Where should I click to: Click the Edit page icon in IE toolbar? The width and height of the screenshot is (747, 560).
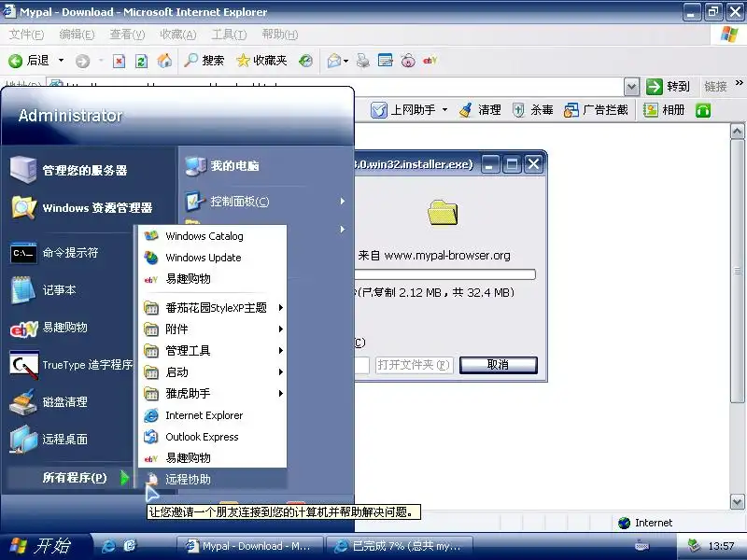tap(385, 61)
